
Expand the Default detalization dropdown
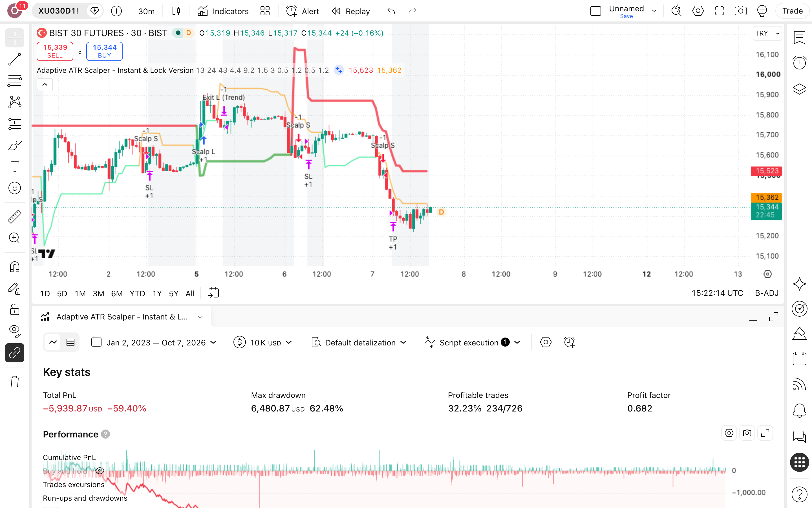pos(359,342)
